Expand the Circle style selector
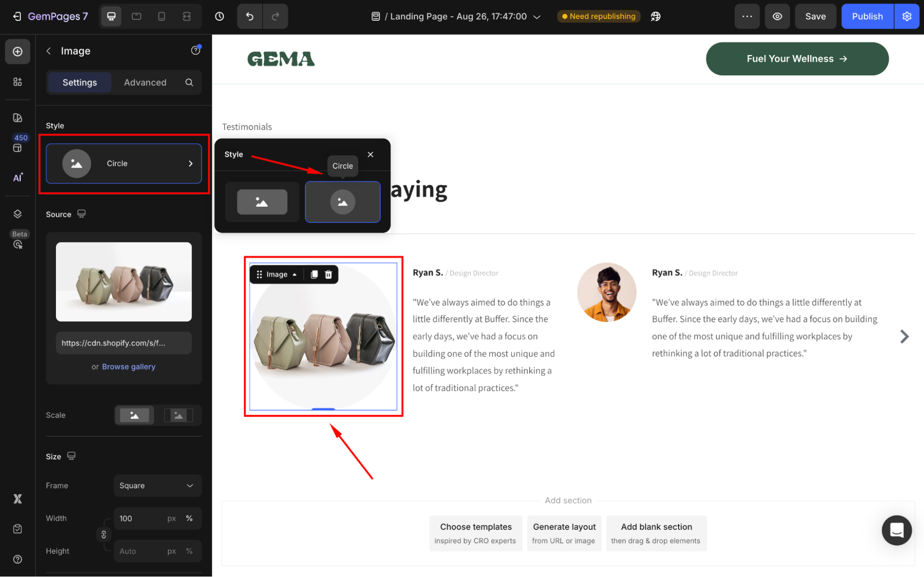The image size is (924, 577). 124,164
